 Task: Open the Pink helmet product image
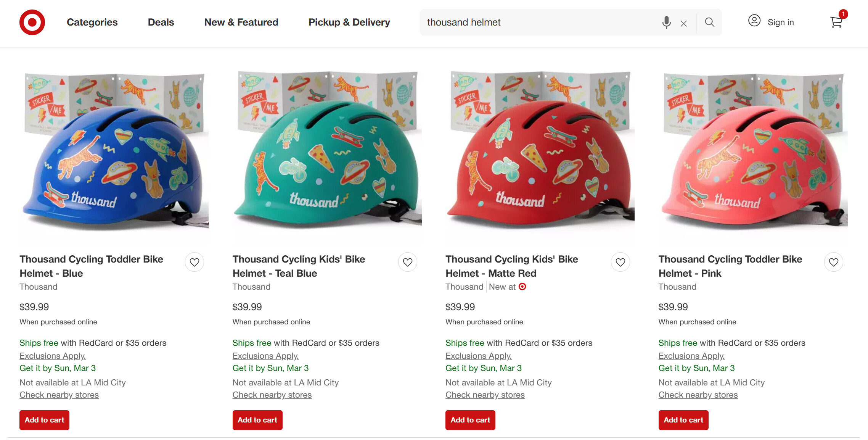coord(753,153)
